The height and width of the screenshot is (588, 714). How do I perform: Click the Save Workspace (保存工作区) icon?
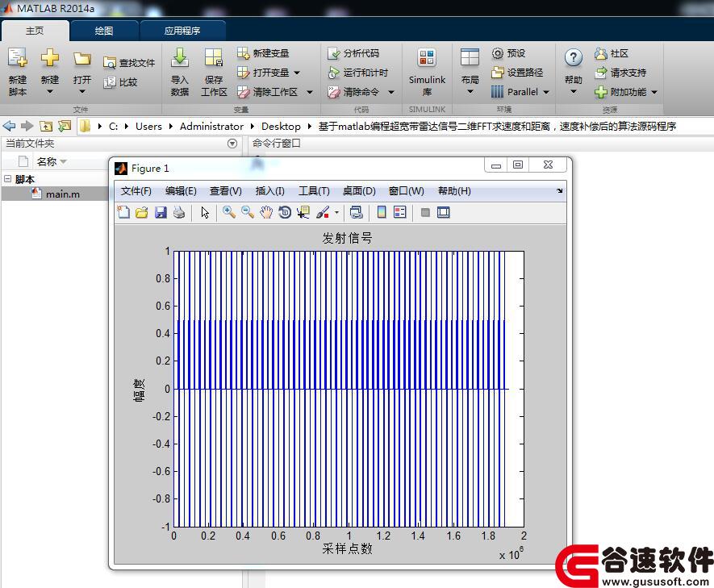point(214,58)
